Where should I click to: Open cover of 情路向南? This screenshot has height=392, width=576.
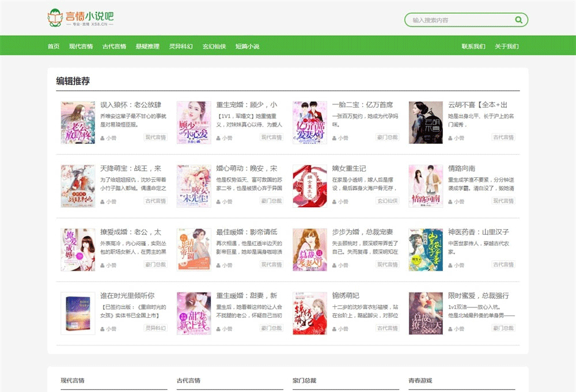(426, 186)
